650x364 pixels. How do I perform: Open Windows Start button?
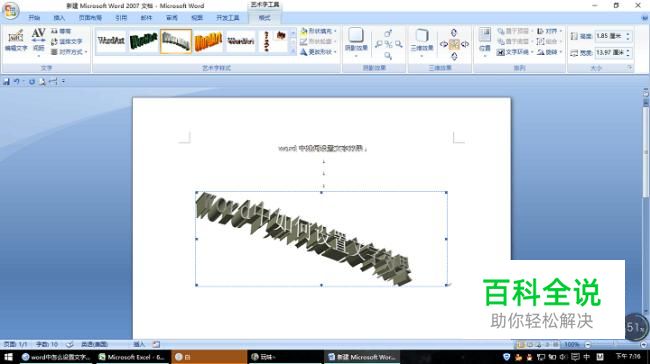[x=8, y=357]
